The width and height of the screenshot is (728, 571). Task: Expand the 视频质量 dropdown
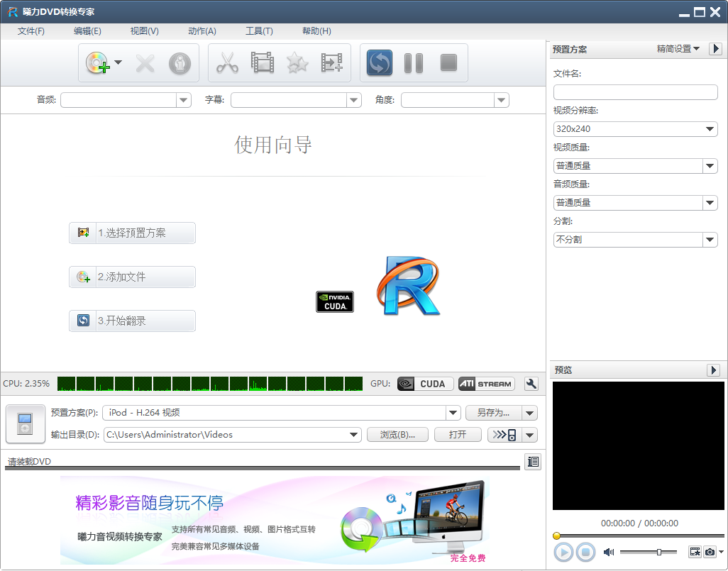pos(710,166)
